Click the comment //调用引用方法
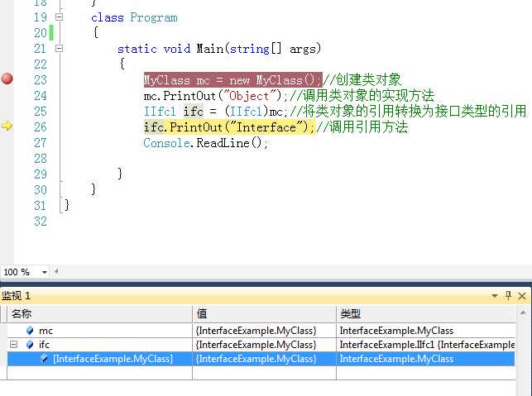The height and width of the screenshot is (396, 532). 362,127
